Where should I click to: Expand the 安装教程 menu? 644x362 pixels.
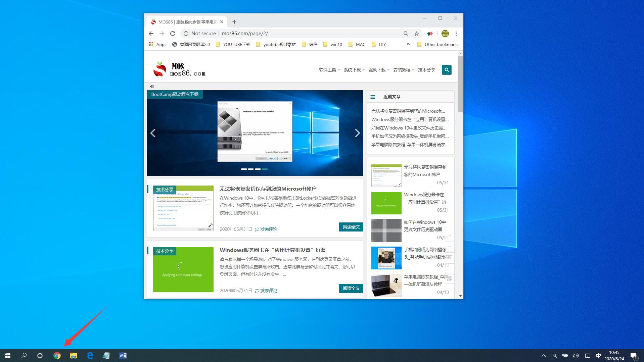point(404,70)
